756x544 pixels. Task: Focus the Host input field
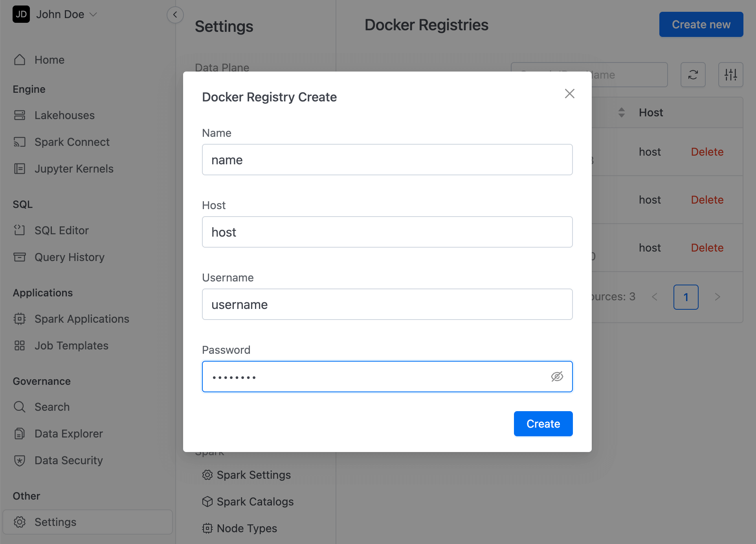(387, 232)
